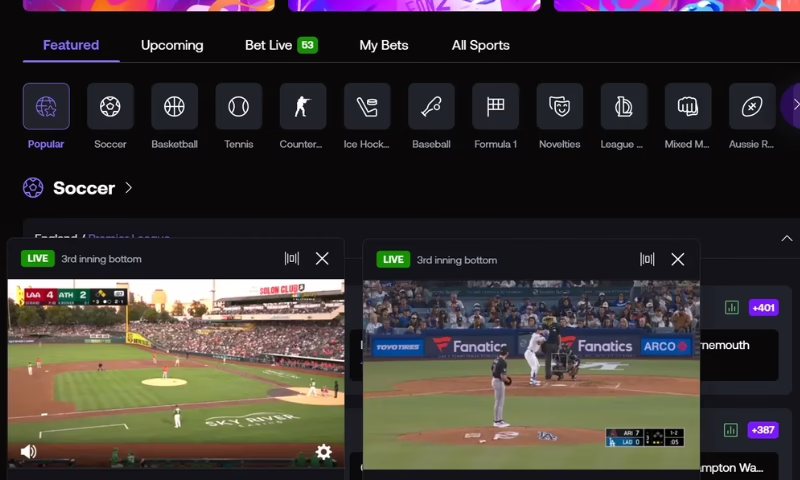Close the LAA vs ATH live stream

[322, 259]
